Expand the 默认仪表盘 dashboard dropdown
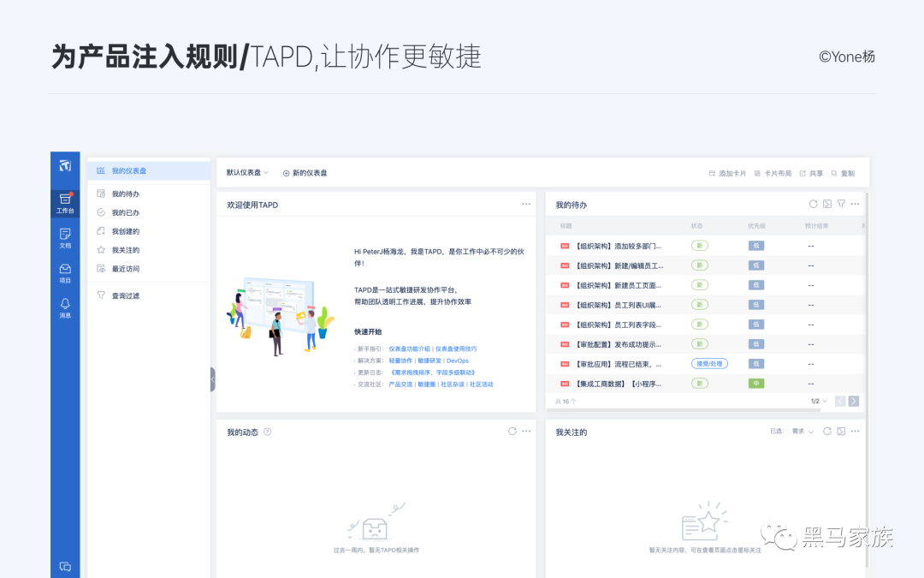This screenshot has width=924, height=578. coord(247,173)
